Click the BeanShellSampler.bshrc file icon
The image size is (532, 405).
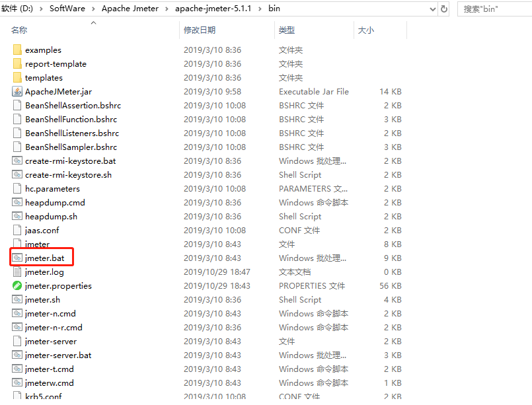[17, 147]
